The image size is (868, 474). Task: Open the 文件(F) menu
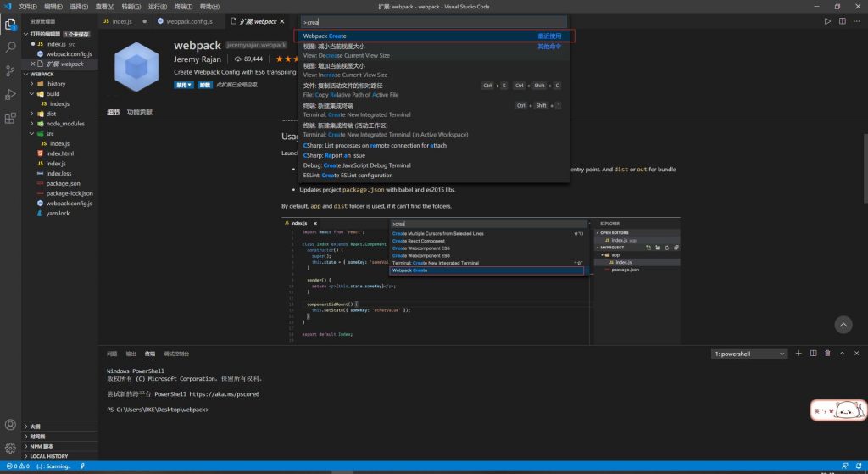pos(28,6)
